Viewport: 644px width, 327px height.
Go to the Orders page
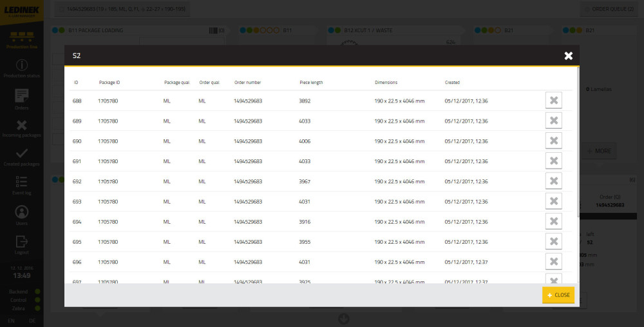tap(21, 99)
